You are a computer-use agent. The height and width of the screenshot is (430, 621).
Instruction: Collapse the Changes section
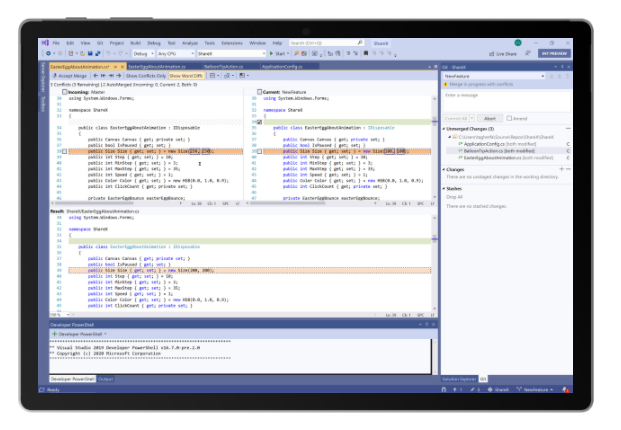444,169
